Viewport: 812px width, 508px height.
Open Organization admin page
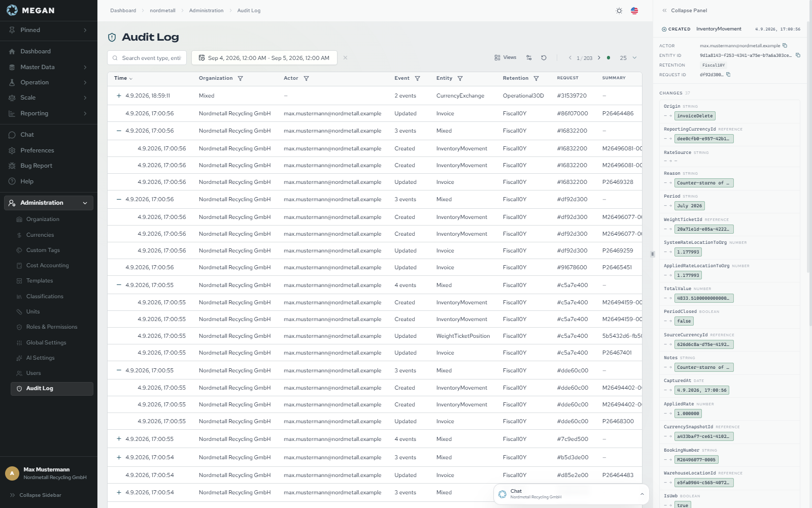pyautogui.click(x=52, y=219)
